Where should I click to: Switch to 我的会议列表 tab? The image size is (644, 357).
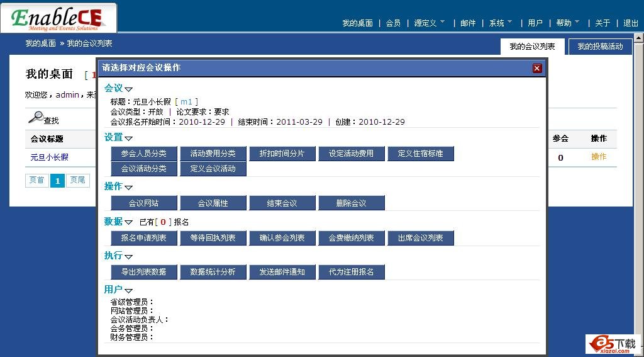pyautogui.click(x=532, y=47)
